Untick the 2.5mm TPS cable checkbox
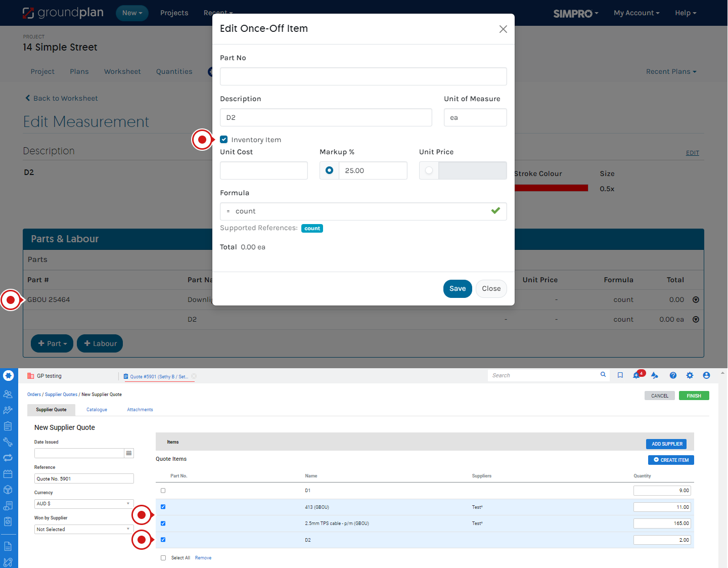The image size is (728, 568). click(163, 523)
